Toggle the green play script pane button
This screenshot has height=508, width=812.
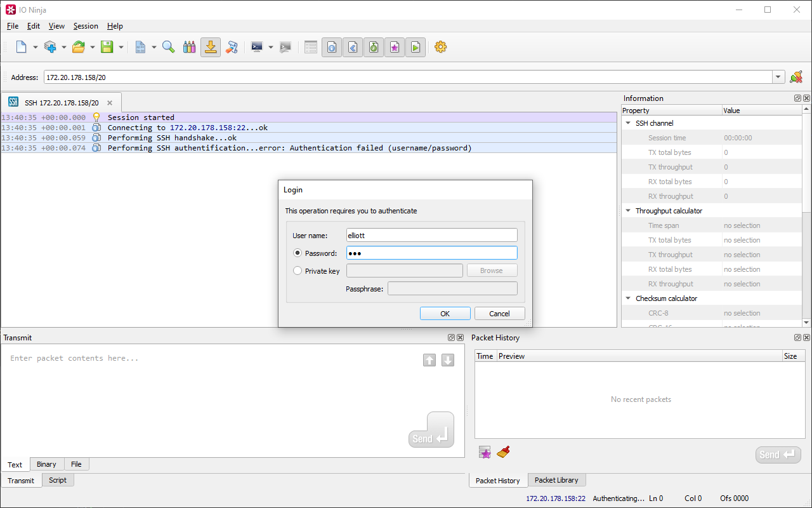point(416,47)
